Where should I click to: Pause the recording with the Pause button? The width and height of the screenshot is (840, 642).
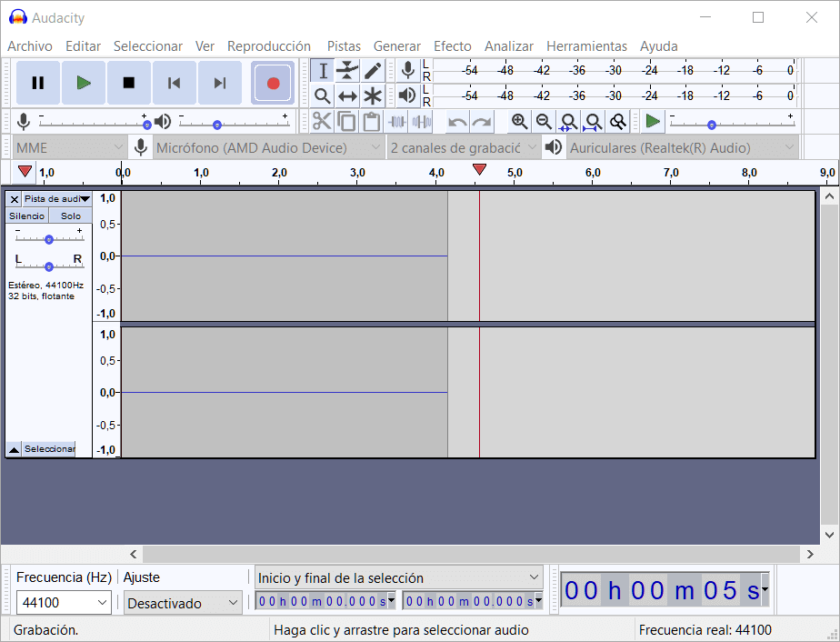pyautogui.click(x=38, y=83)
